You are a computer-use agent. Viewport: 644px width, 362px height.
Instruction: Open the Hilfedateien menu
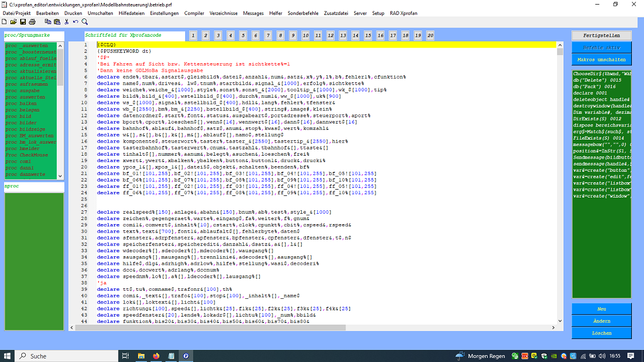pos(132,13)
